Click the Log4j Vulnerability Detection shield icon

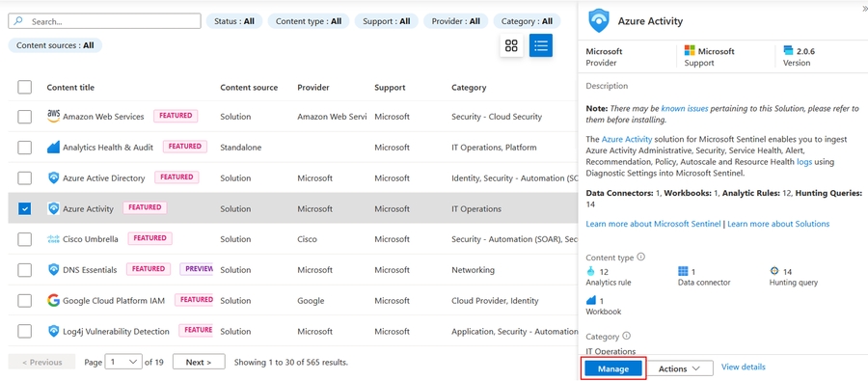(x=53, y=331)
